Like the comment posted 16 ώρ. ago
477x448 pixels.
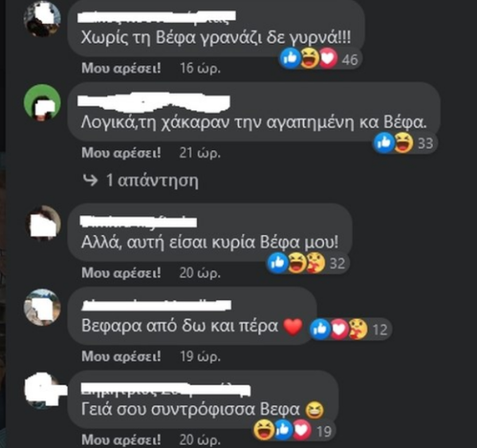[x=121, y=68]
